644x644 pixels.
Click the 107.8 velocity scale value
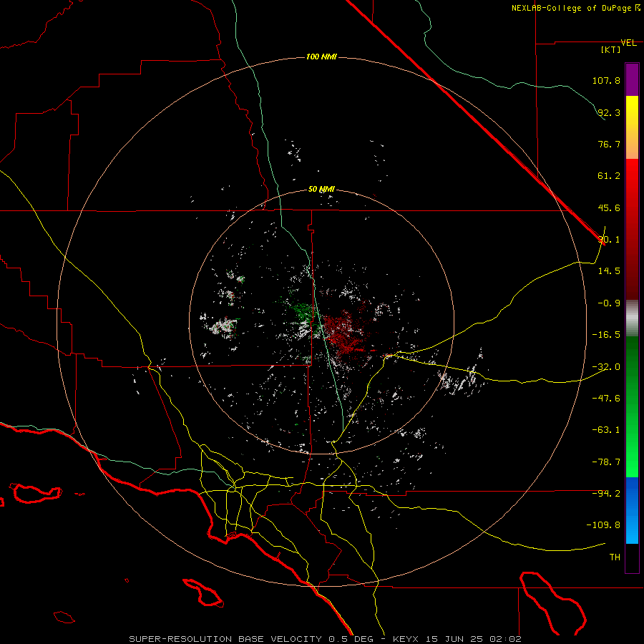pyautogui.click(x=606, y=80)
